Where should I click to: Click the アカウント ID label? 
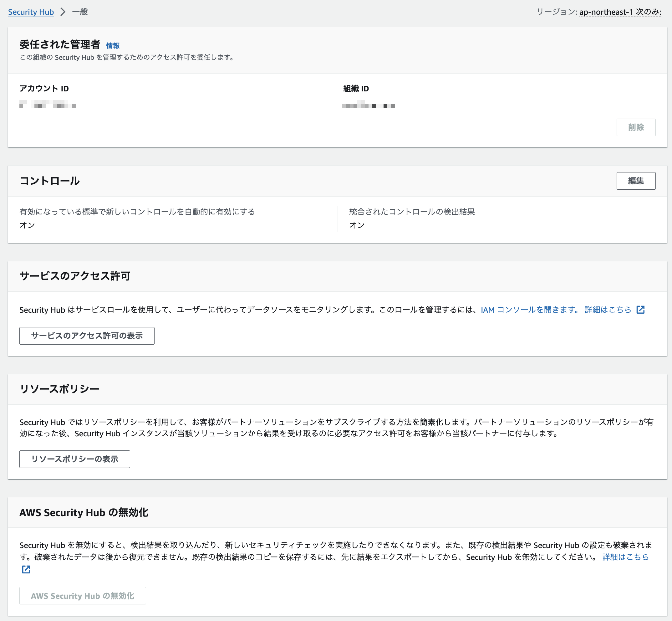[x=44, y=88]
